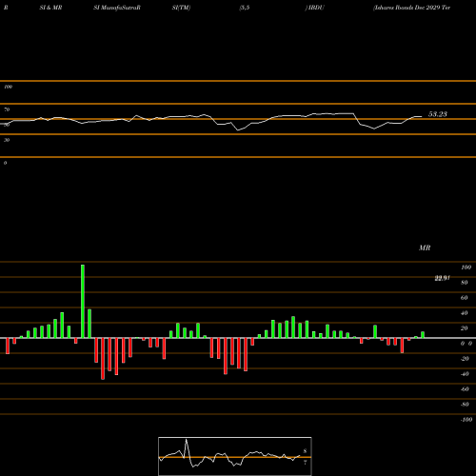Click the IBDU symbol label in header
This screenshot has width=476, height=476.
[316, 8]
